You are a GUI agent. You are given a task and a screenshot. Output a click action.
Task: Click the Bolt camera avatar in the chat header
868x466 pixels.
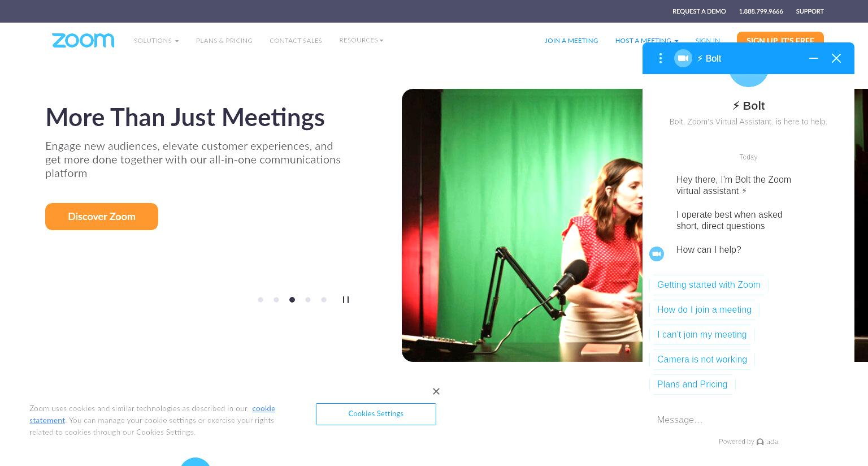coord(683,58)
